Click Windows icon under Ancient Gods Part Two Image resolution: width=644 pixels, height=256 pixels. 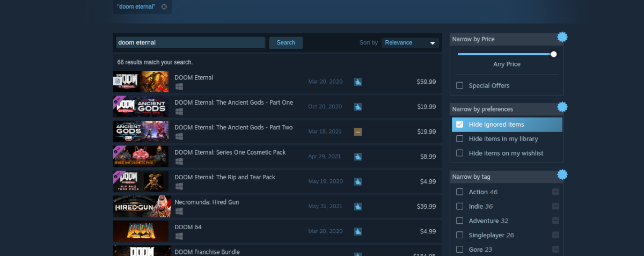tap(179, 136)
